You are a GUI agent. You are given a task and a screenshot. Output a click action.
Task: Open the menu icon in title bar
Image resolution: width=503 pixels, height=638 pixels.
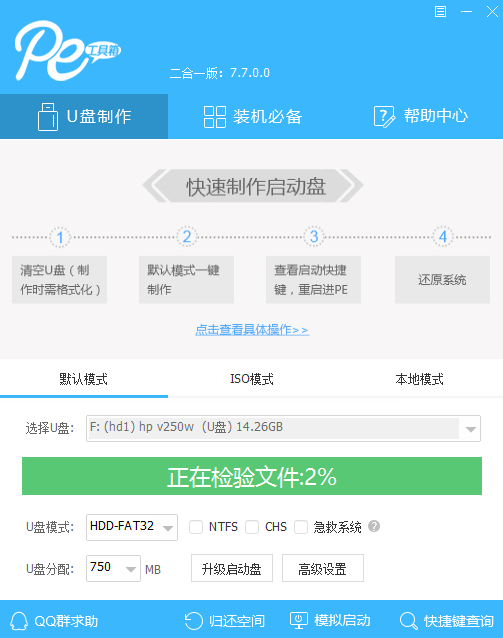440,11
